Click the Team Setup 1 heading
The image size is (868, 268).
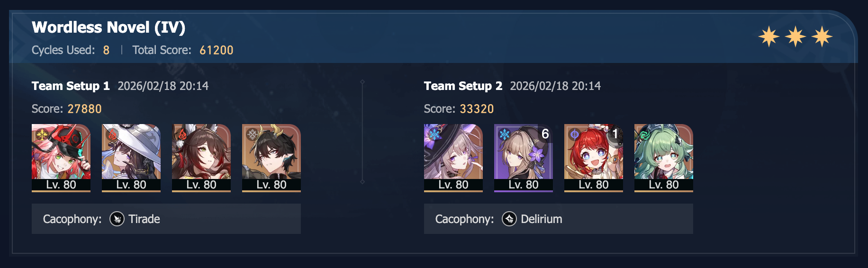[71, 86]
